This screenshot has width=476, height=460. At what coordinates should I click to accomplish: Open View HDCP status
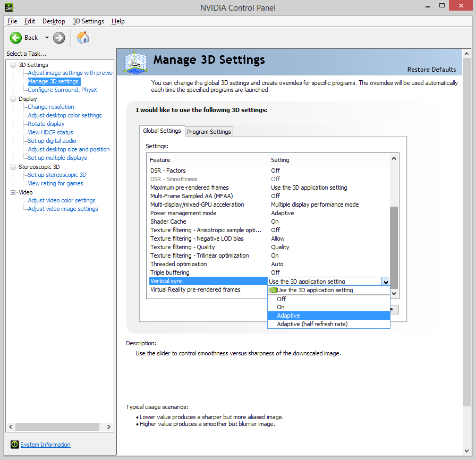coord(50,132)
